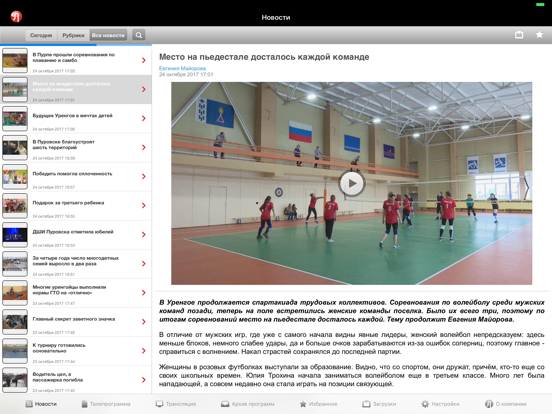The image size is (552, 414).
Task: Switch to the Все новости segment
Action: tap(108, 35)
